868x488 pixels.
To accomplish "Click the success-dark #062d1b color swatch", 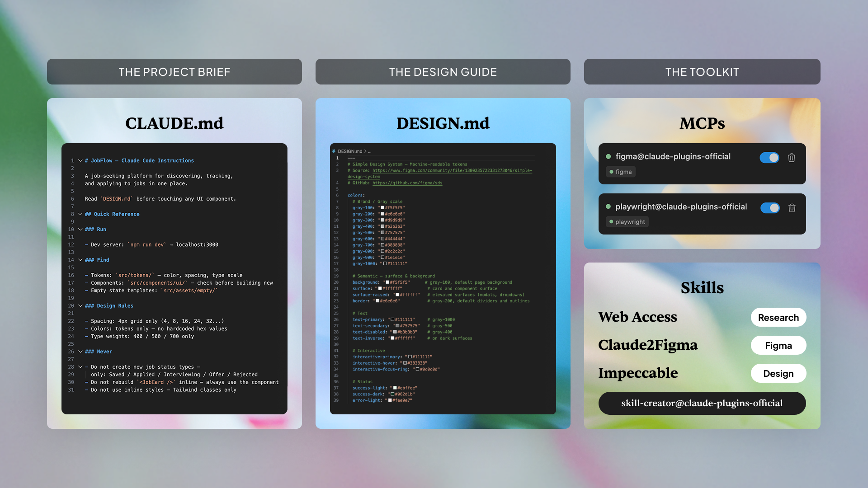I will pos(392,394).
